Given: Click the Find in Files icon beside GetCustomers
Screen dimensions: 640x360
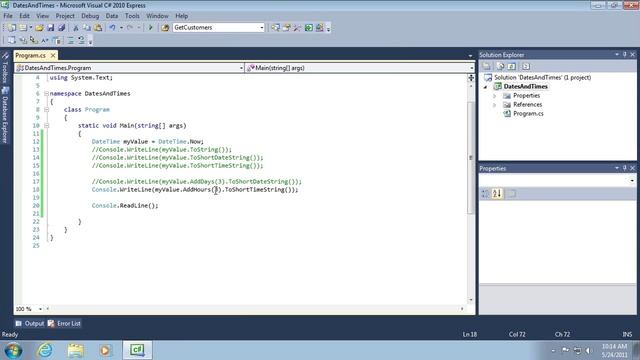Looking at the screenshot, I should pyautogui.click(x=165, y=28).
